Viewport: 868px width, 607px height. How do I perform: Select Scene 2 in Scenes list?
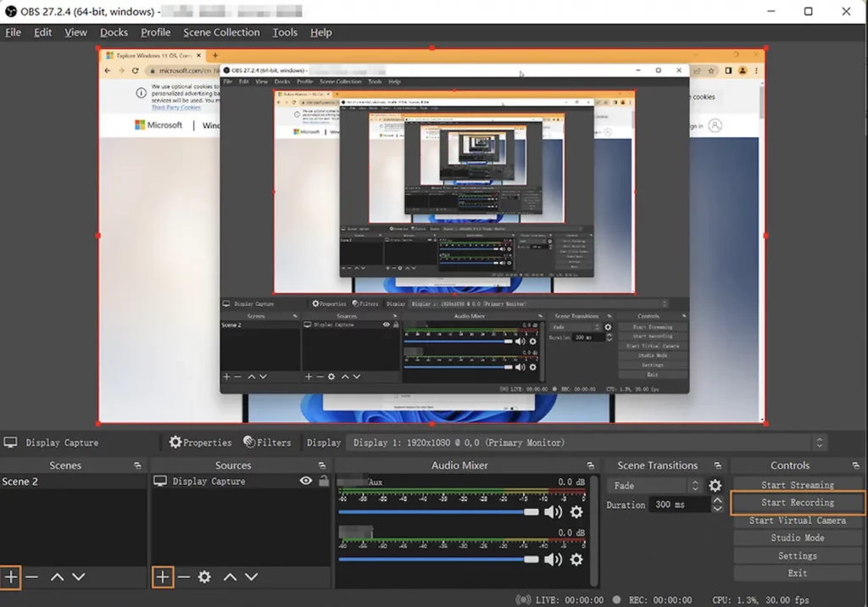click(x=74, y=482)
